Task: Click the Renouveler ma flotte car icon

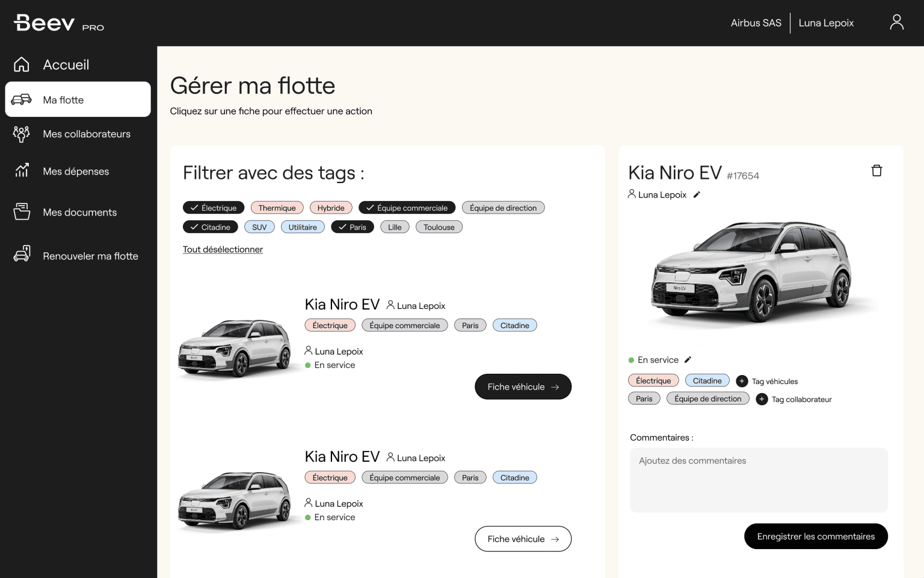Action: (22, 253)
